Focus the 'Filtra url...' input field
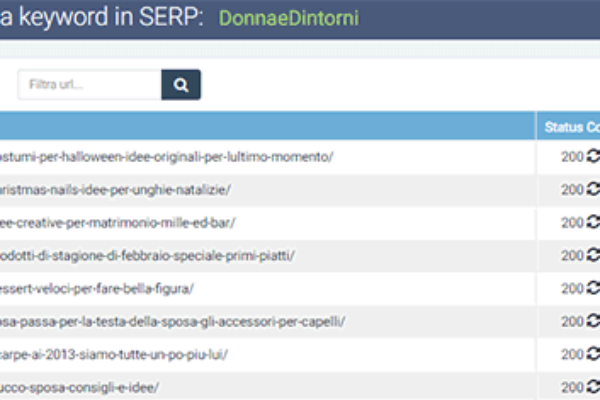Image resolution: width=600 pixels, height=400 pixels. click(89, 85)
